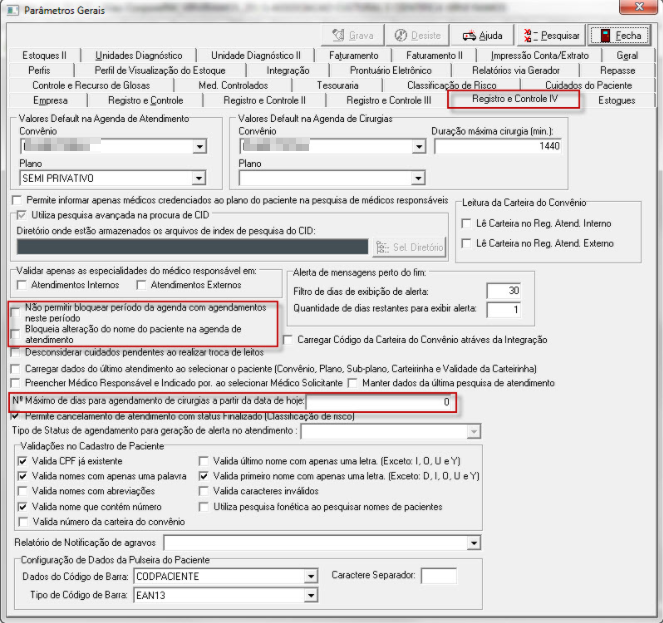
Task: Select the Integração tab
Action: point(288,70)
